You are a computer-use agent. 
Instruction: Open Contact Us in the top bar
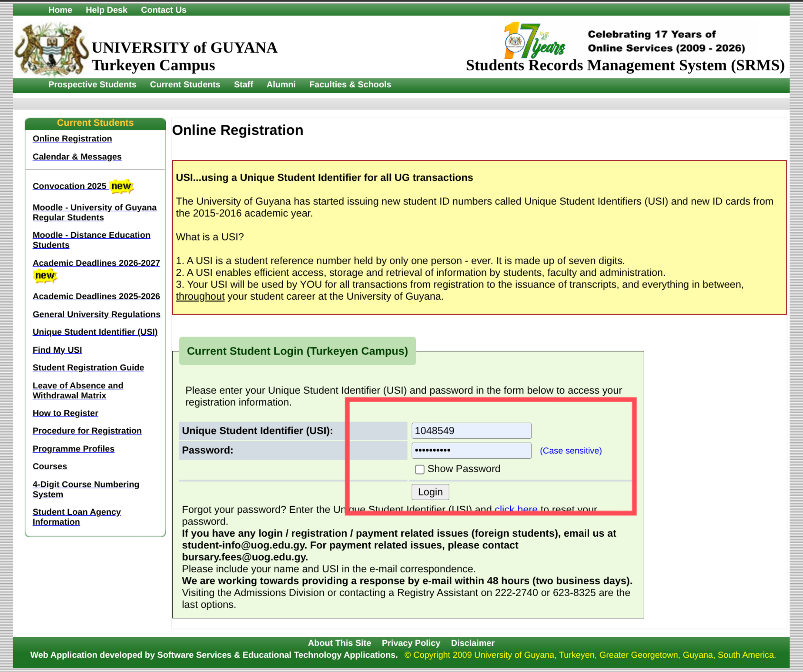pyautogui.click(x=163, y=10)
